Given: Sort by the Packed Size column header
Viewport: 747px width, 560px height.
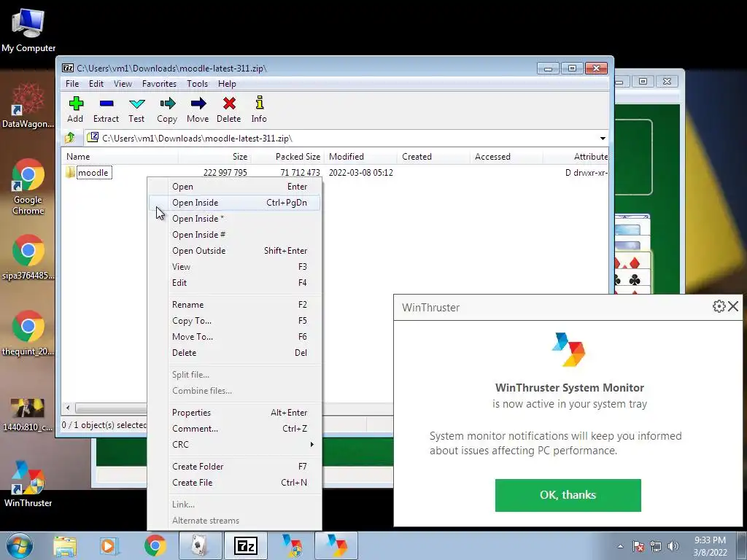Looking at the screenshot, I should [x=287, y=157].
